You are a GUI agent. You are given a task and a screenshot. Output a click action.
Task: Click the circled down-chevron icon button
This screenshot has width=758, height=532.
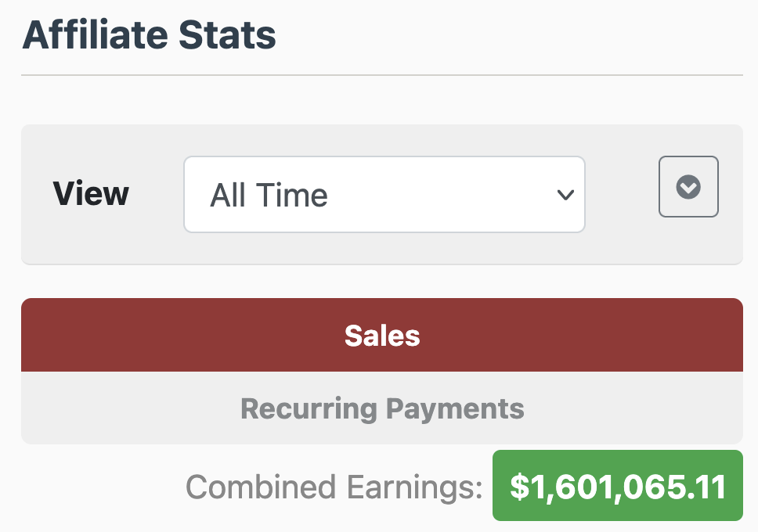point(688,187)
